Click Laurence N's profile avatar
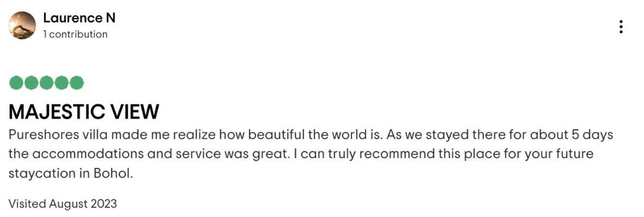 coord(22,26)
